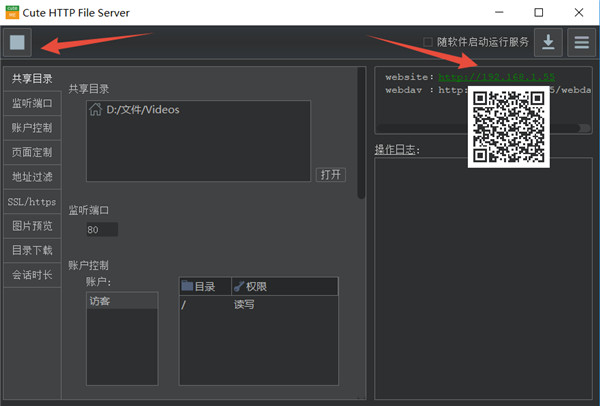Image resolution: width=600 pixels, height=406 pixels.
Task: Click the 打开 button
Action: click(331, 174)
